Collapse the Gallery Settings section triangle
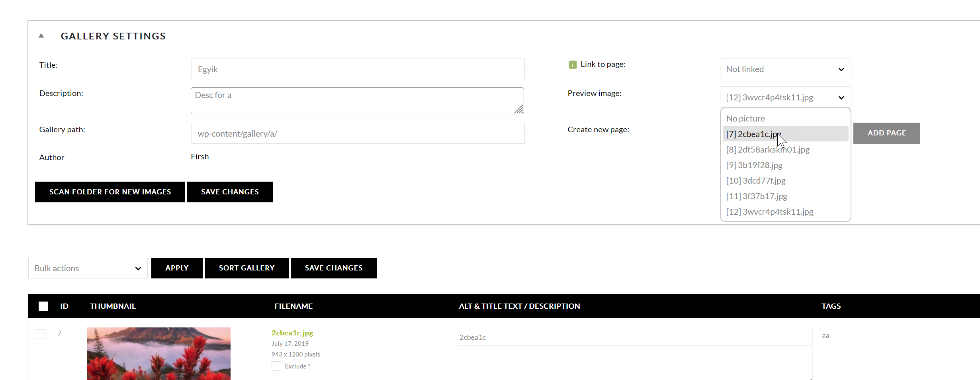Viewport: 980px width, 380px height. click(x=41, y=36)
